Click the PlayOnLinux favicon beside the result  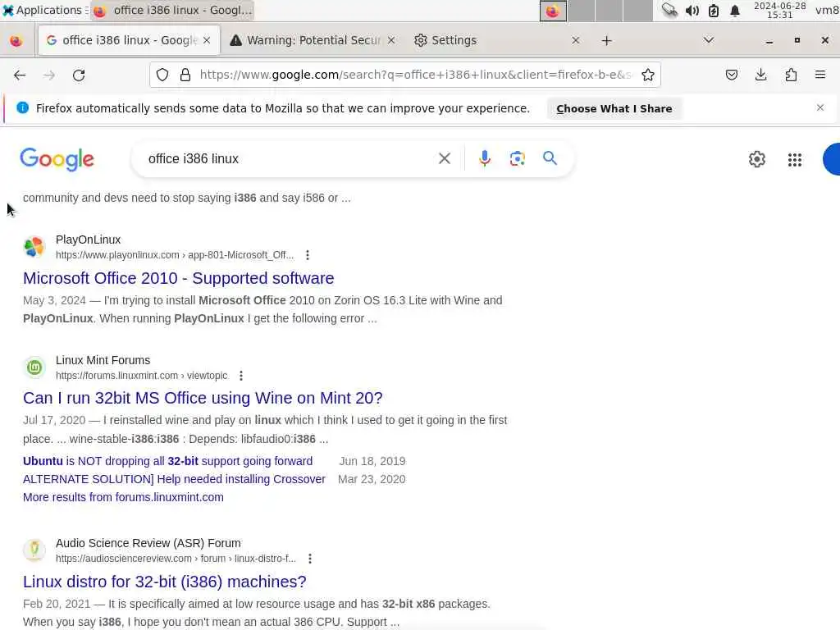coord(34,247)
